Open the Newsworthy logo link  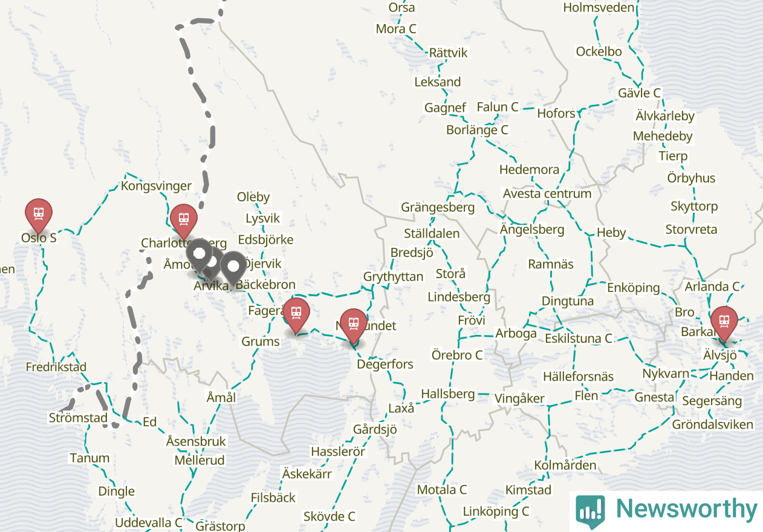coord(666,510)
